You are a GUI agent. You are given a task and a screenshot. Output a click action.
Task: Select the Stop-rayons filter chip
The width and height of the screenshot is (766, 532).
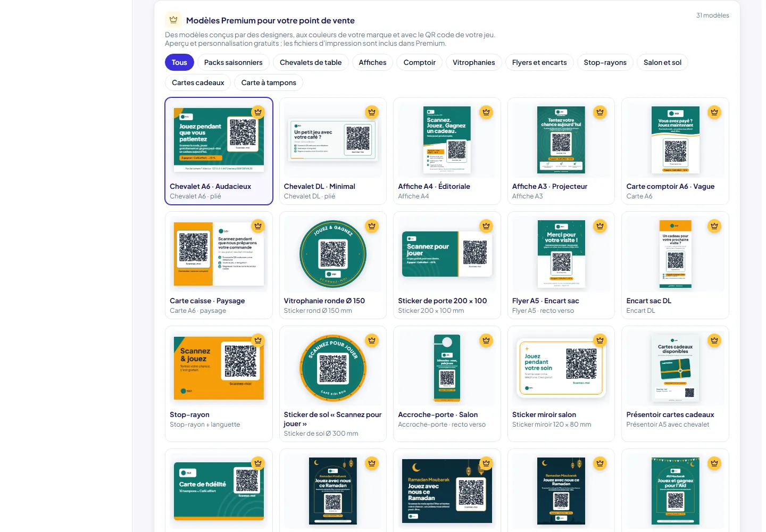coord(605,62)
